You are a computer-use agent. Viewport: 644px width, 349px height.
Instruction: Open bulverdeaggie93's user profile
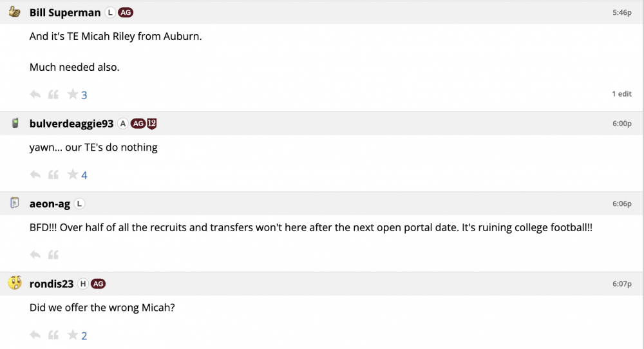(71, 124)
